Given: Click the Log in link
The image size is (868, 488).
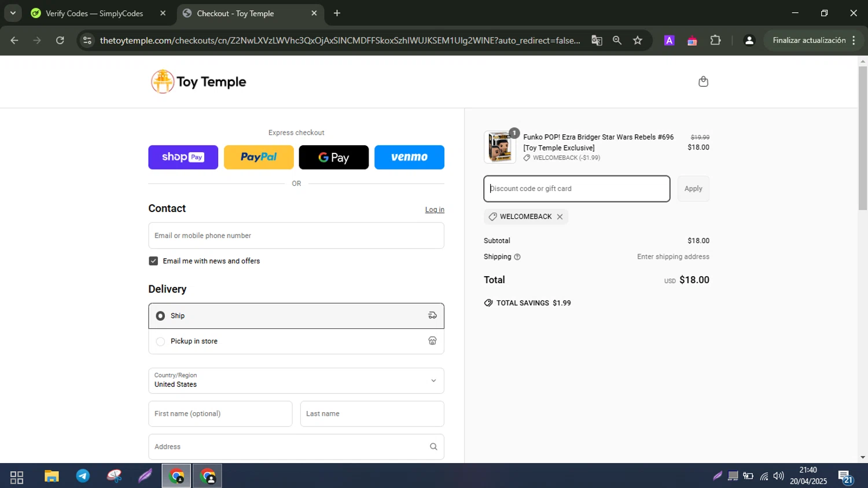Looking at the screenshot, I should click(435, 210).
